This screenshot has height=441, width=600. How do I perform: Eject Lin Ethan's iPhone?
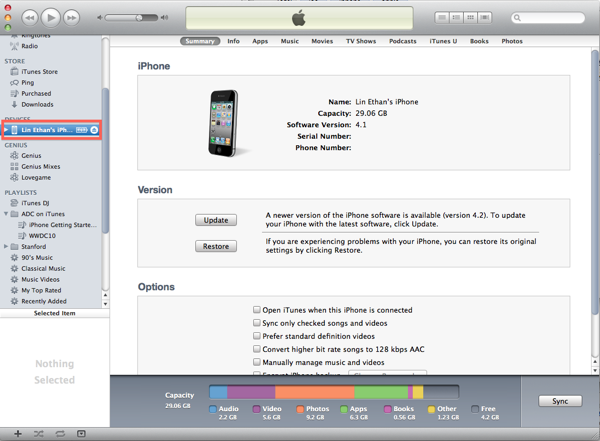pyautogui.click(x=94, y=130)
